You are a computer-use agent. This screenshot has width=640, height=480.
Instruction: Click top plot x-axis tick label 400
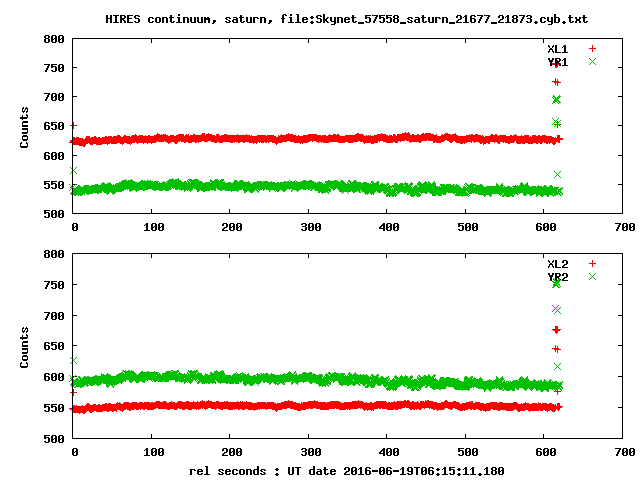[389, 227]
